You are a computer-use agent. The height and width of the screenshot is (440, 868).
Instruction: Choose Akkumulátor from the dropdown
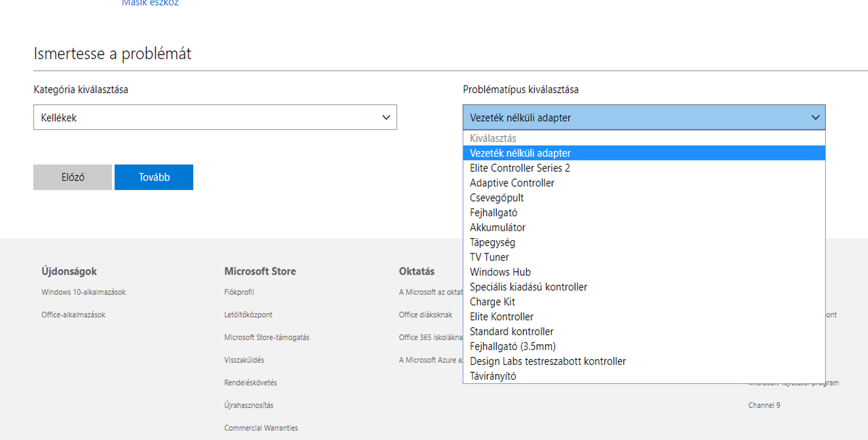497,227
